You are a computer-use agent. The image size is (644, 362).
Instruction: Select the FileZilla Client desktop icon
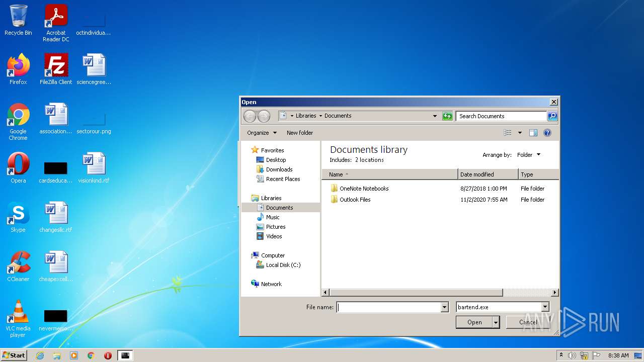(56, 69)
